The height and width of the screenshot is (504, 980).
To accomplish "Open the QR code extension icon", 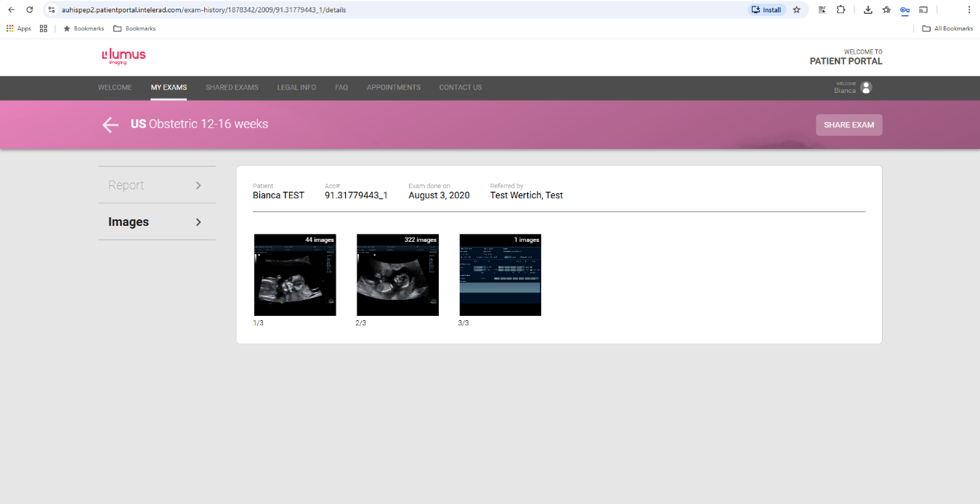I will (822, 9).
